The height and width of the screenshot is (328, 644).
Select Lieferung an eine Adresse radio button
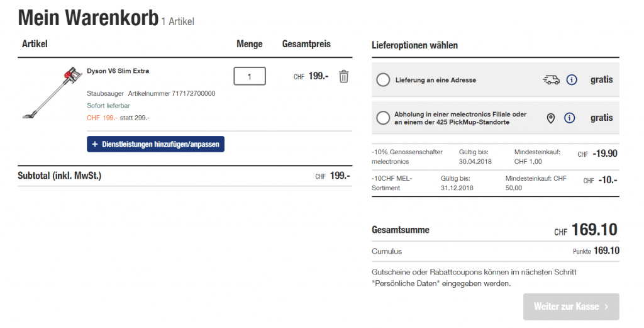383,80
